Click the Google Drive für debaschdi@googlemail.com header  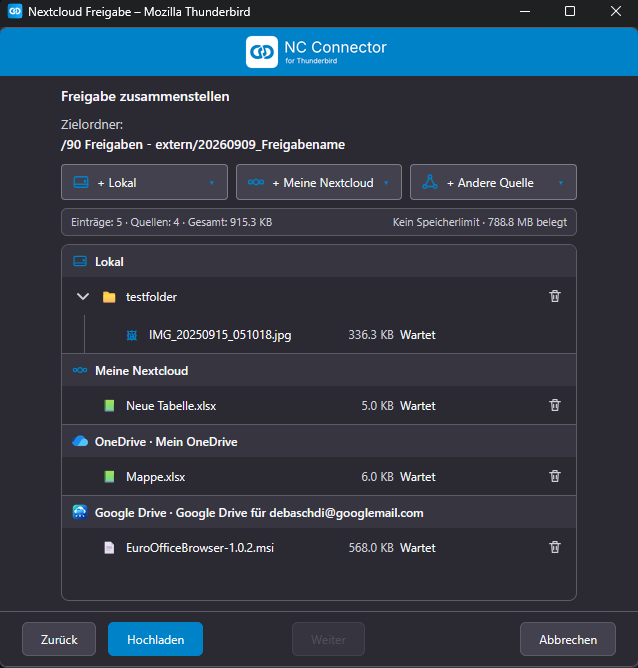[259, 513]
